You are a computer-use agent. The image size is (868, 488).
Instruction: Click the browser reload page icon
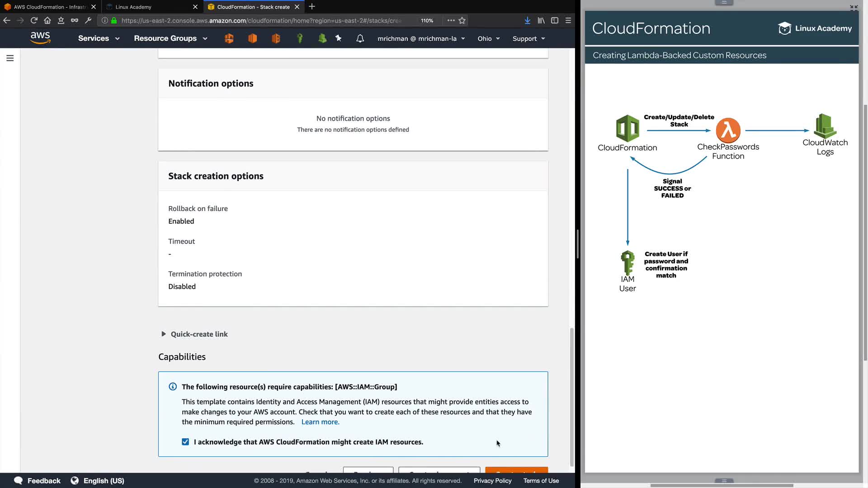[34, 20]
